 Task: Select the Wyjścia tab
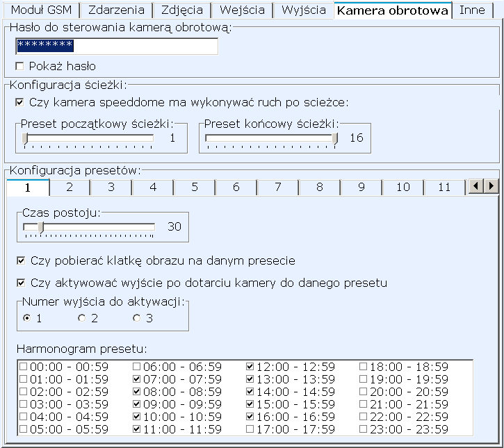pyautogui.click(x=303, y=10)
